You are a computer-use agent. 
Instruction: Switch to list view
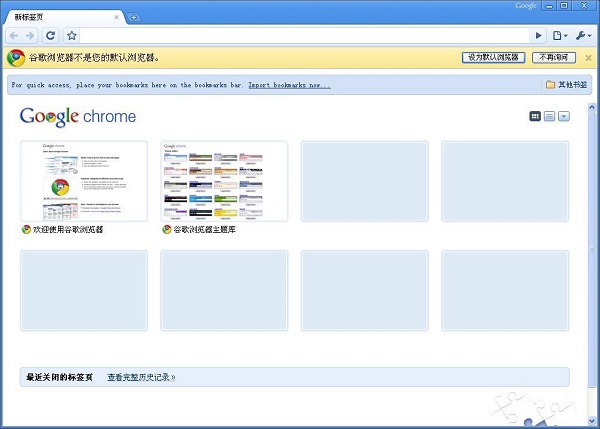click(549, 116)
